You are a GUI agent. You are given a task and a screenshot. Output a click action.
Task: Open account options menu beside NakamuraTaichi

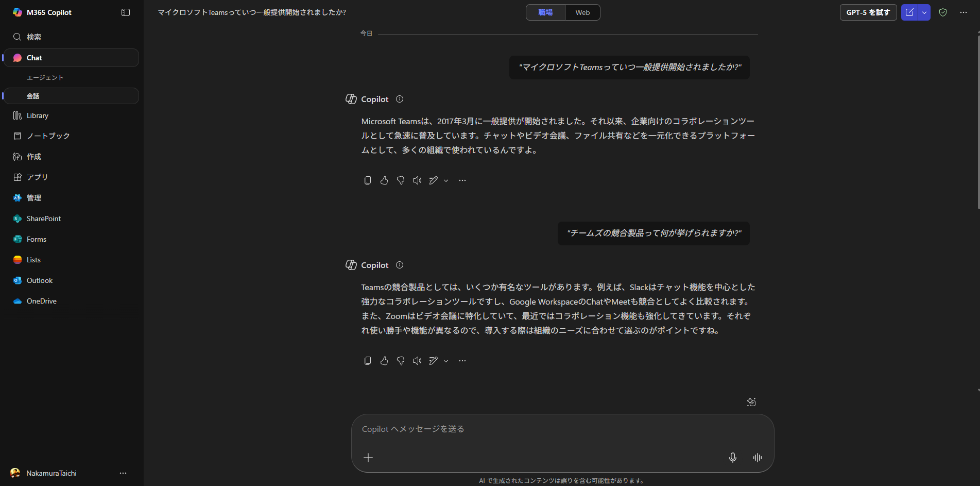coord(123,473)
